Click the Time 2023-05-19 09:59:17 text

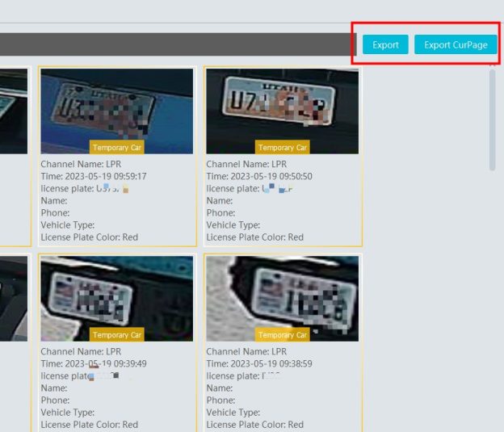[x=94, y=176]
